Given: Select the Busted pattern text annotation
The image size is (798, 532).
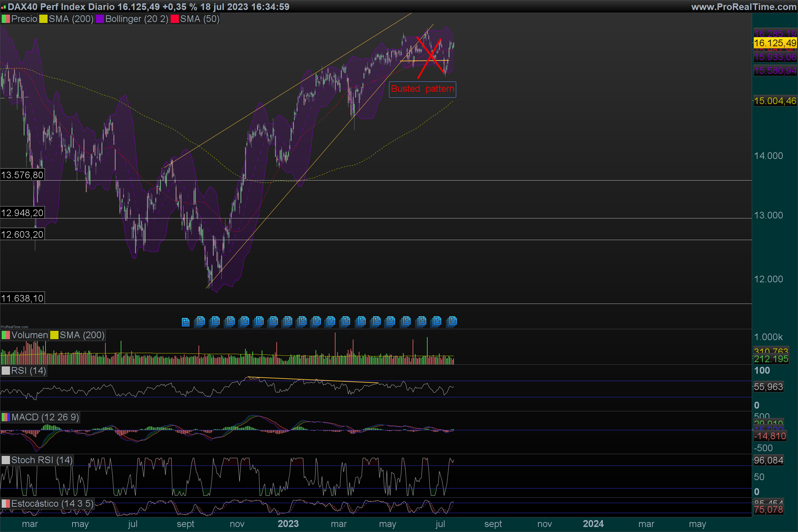Looking at the screenshot, I should pyautogui.click(x=422, y=89).
